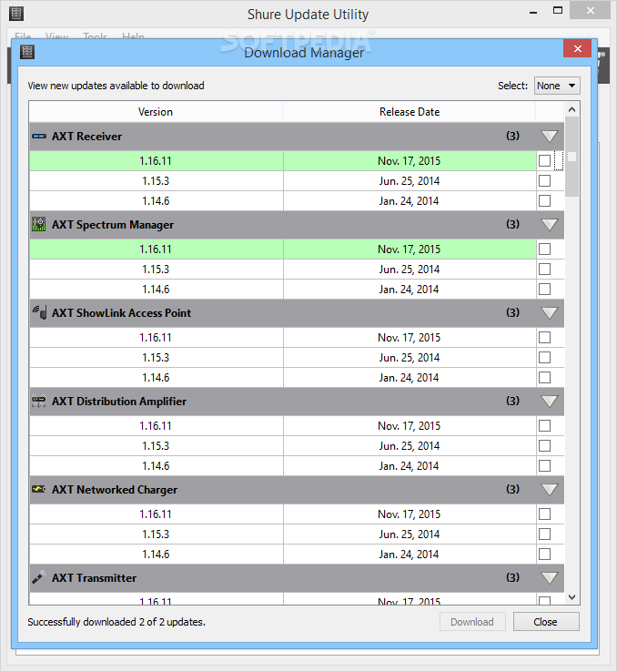Viewport: 617px width, 672px height.
Task: Click the AXT Spectrum Manager icon
Action: coord(38,224)
